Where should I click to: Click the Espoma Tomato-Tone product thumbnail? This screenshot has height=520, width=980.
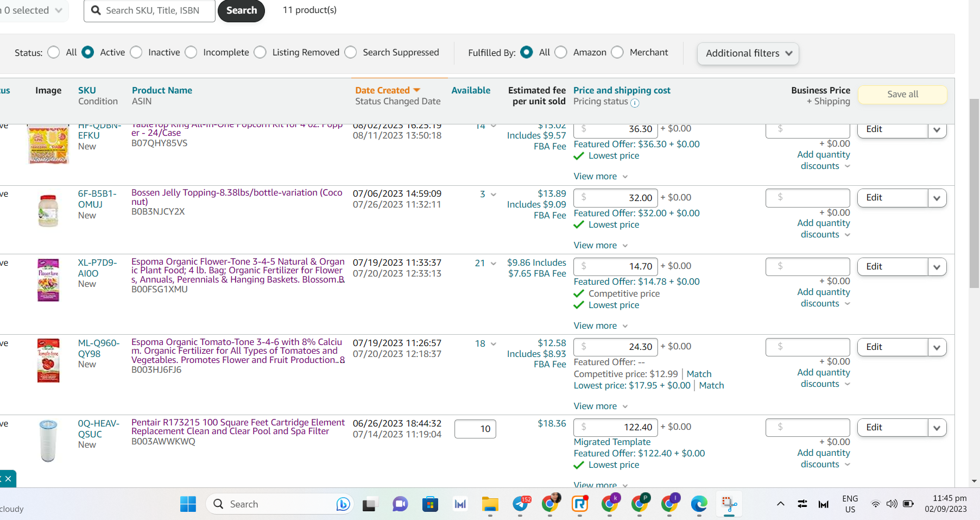[x=48, y=360]
